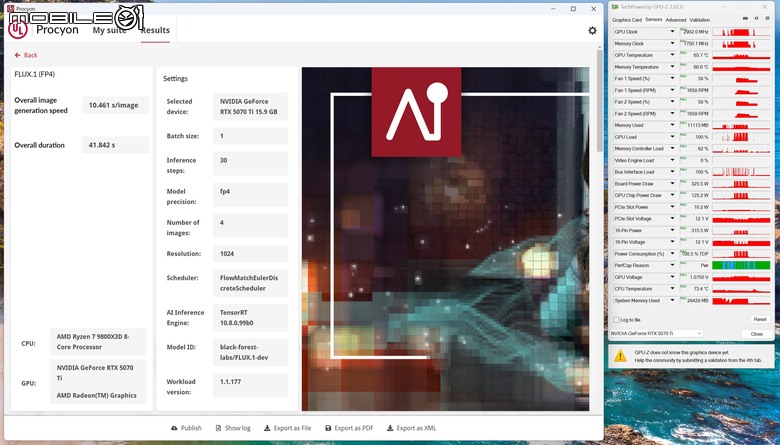Click Export as PDF

(349, 428)
